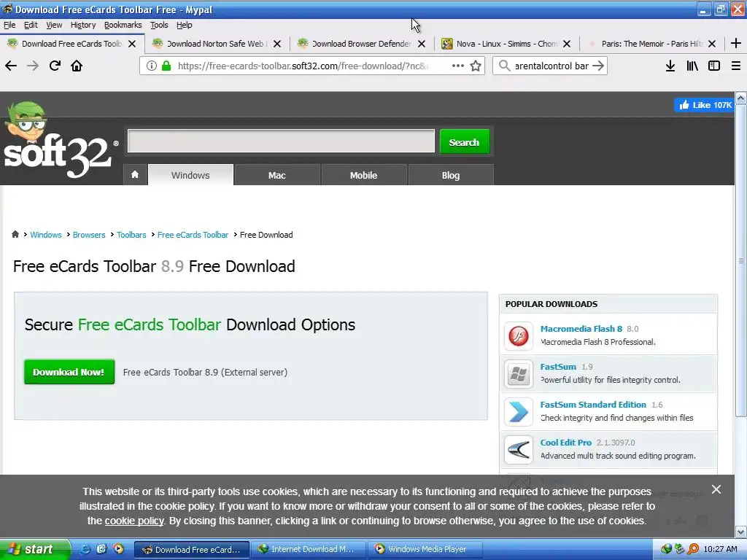
Task: Dismiss the cookie banner with X
Action: point(716,489)
